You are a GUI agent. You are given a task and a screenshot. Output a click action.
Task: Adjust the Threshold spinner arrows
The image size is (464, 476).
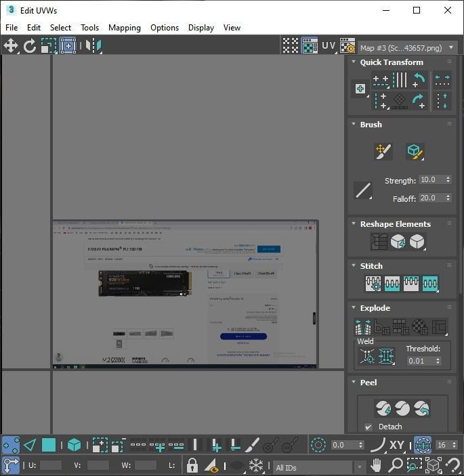click(438, 361)
